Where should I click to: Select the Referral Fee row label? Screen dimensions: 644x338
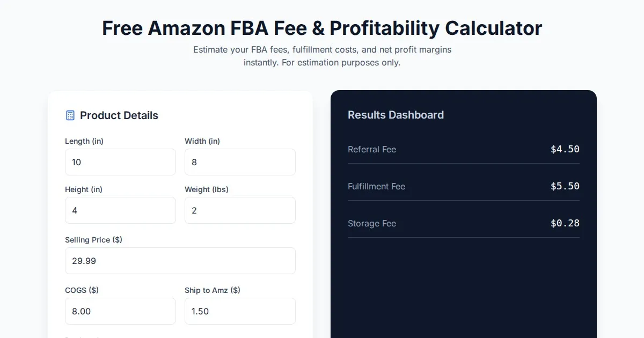coord(372,150)
